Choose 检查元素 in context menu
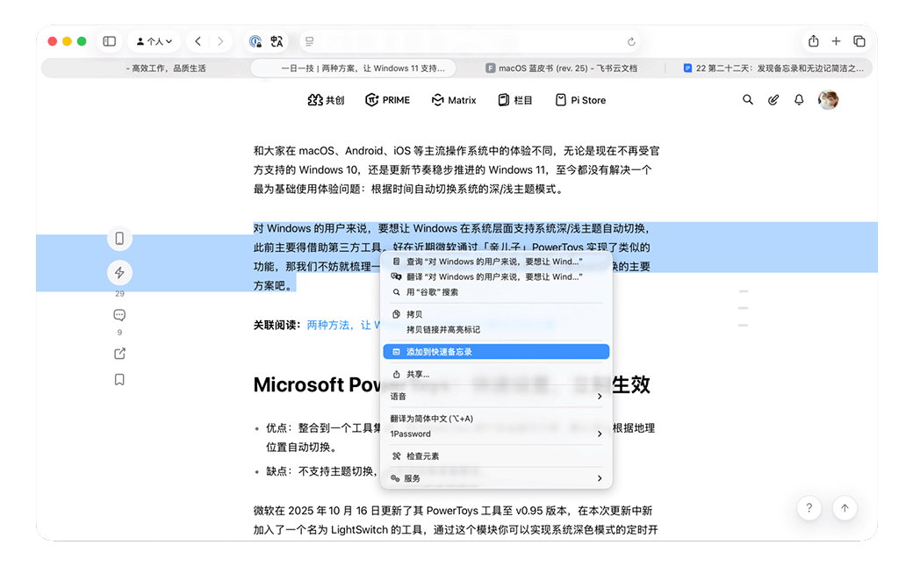 click(x=496, y=455)
